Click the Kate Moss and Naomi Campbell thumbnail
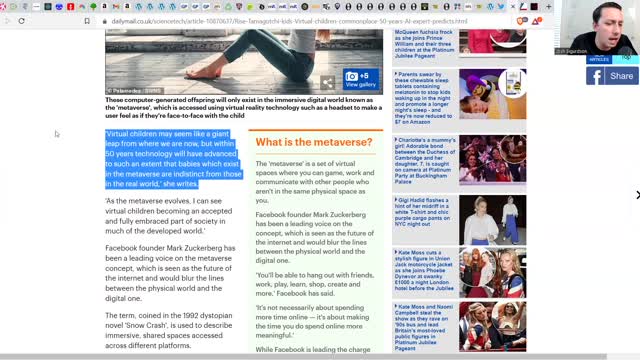 tap(493, 327)
